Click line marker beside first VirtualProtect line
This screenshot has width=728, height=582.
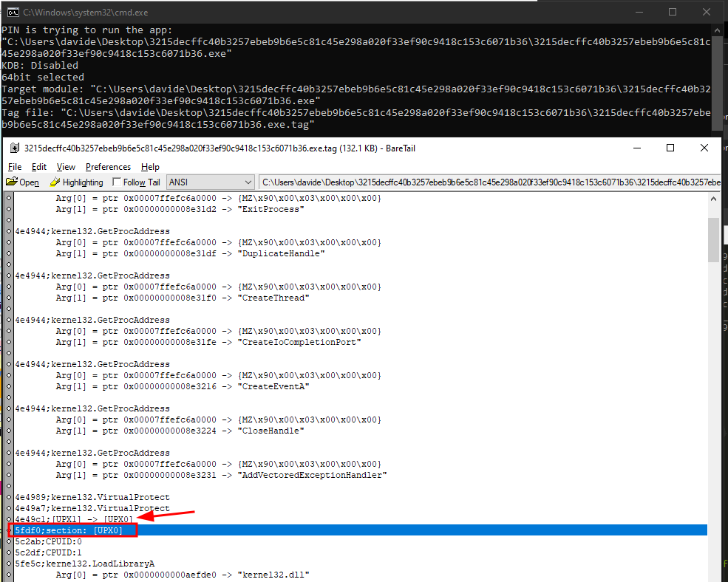[8, 497]
